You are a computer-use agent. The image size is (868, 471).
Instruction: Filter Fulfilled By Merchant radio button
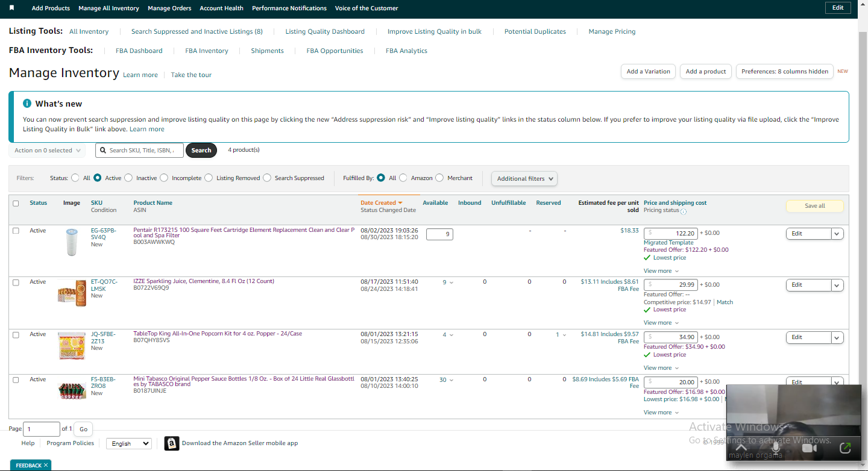[439, 178]
